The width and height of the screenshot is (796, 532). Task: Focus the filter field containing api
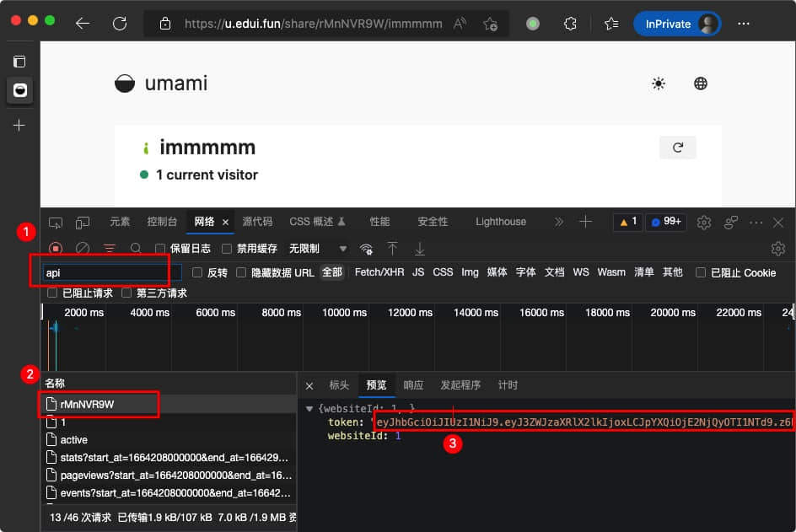(x=113, y=272)
